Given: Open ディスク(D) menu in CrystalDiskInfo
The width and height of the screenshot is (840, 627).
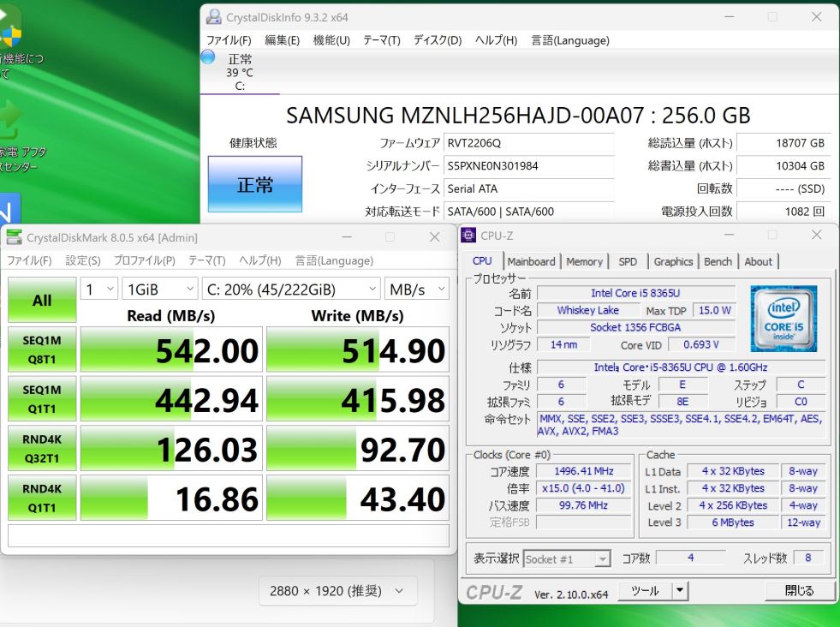Looking at the screenshot, I should click(x=438, y=40).
